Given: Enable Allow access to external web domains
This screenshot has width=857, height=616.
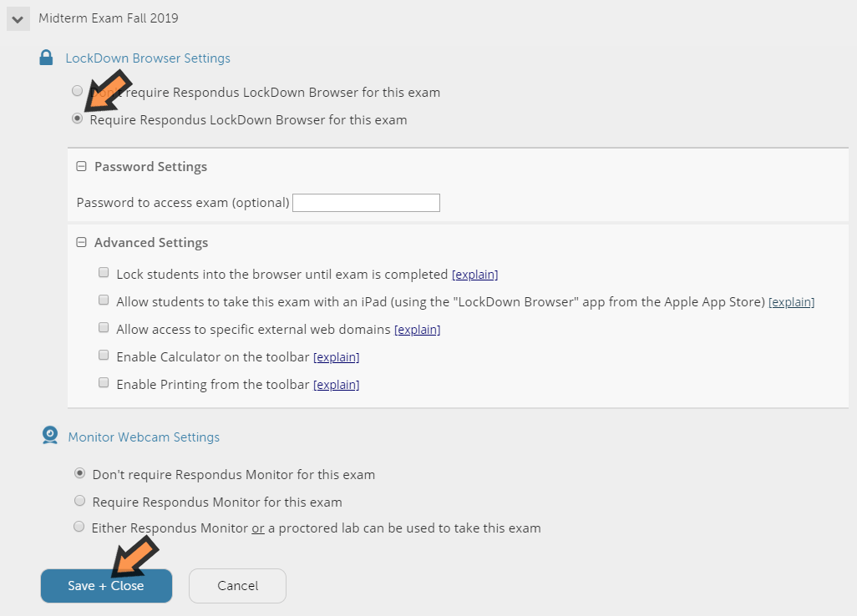Looking at the screenshot, I should 104,328.
